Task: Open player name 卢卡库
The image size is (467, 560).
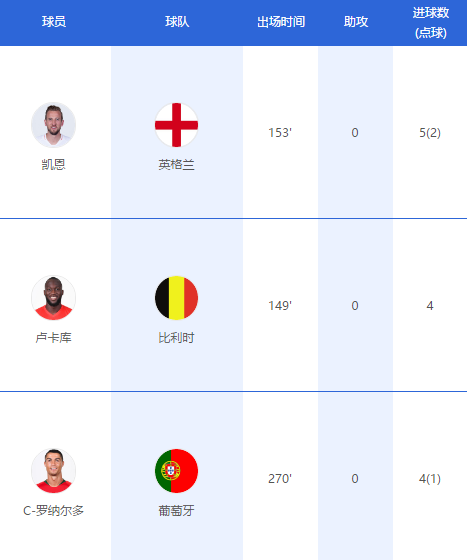Action: (x=54, y=338)
